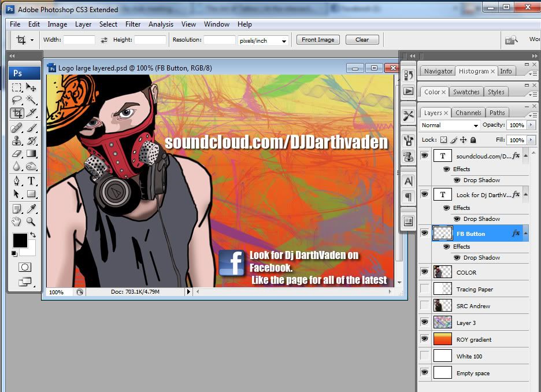Image resolution: width=541 pixels, height=392 pixels.
Task: Select the Lasso tool
Action: pyautogui.click(x=16, y=100)
